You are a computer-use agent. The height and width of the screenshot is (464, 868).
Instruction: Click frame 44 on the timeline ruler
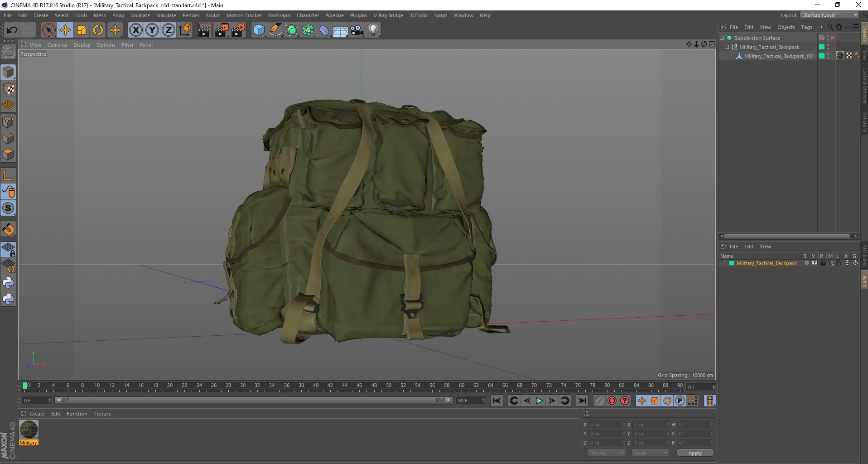[345, 386]
